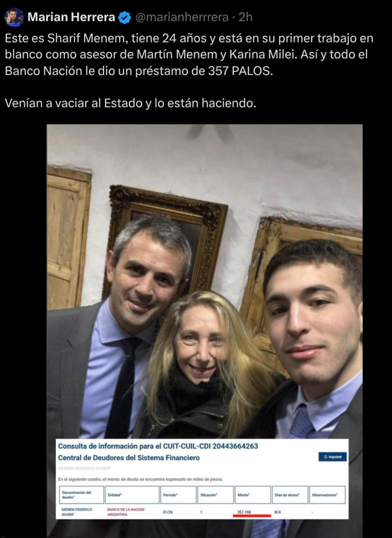Screen dimensions: 392x538
Task: Click the red-underlined 357.198 amount
Action: pos(244,512)
